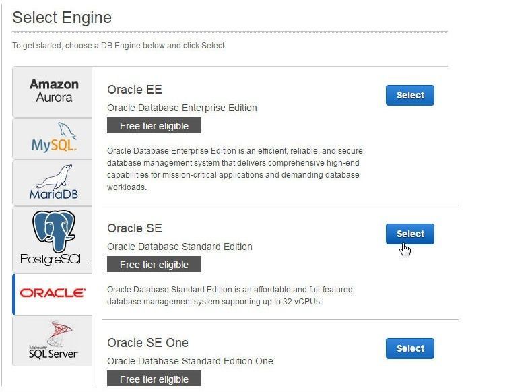Click Free tier eligible badge under Oracle SE One
Viewport: 532px width, 392px height.
(x=154, y=379)
